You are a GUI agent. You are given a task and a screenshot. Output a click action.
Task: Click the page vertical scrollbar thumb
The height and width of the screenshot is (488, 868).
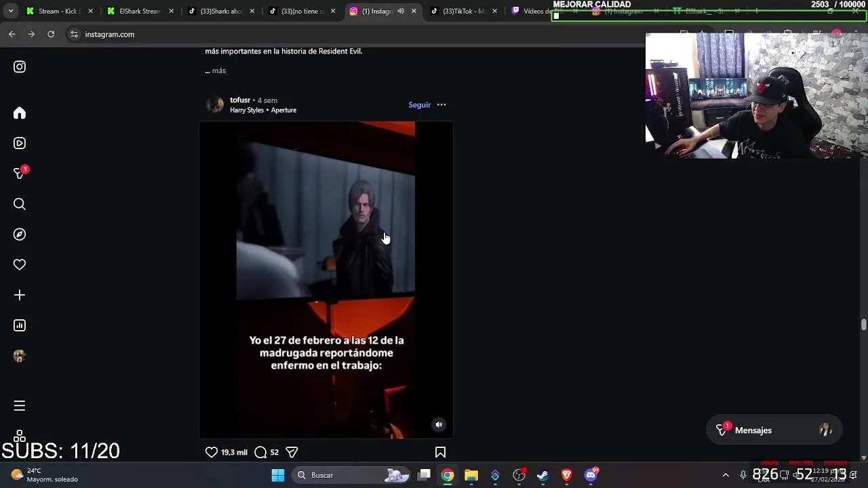(863, 324)
